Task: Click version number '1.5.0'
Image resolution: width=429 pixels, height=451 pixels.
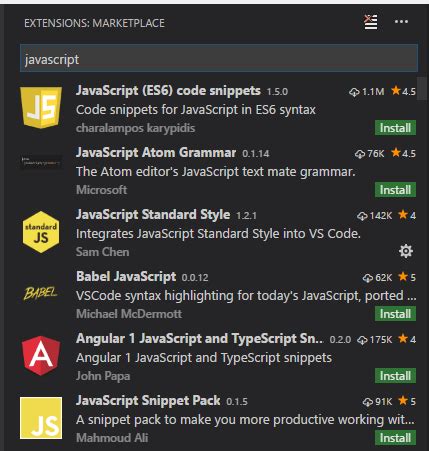Action: [x=277, y=92]
